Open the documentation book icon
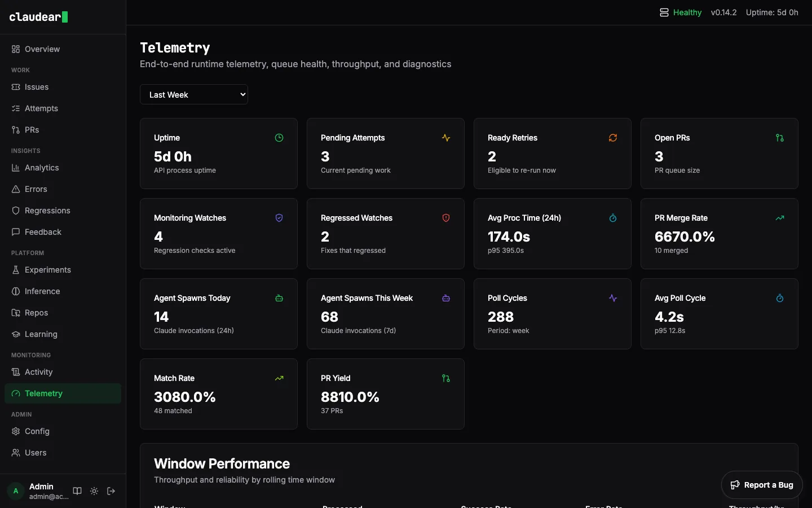812x508 pixels. coord(77,492)
